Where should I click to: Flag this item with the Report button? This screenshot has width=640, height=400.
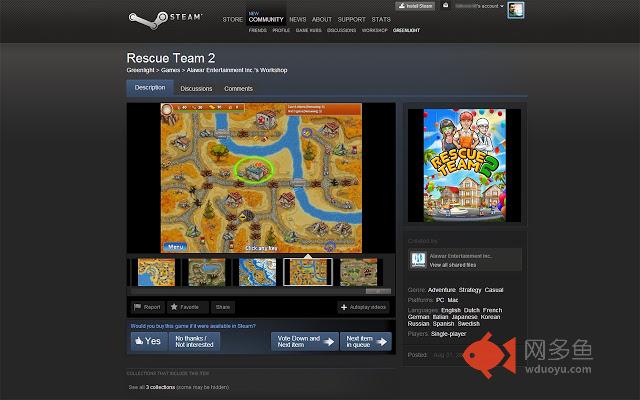click(x=146, y=307)
